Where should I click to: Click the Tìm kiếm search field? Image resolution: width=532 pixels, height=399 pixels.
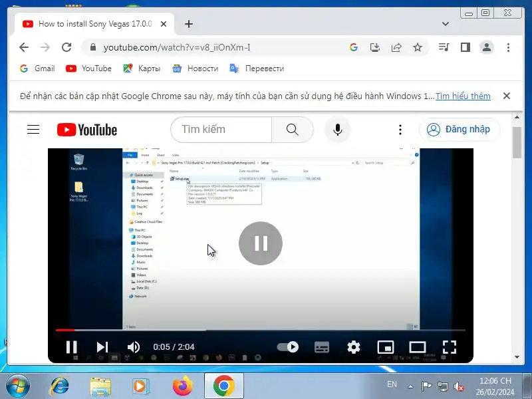(x=221, y=130)
